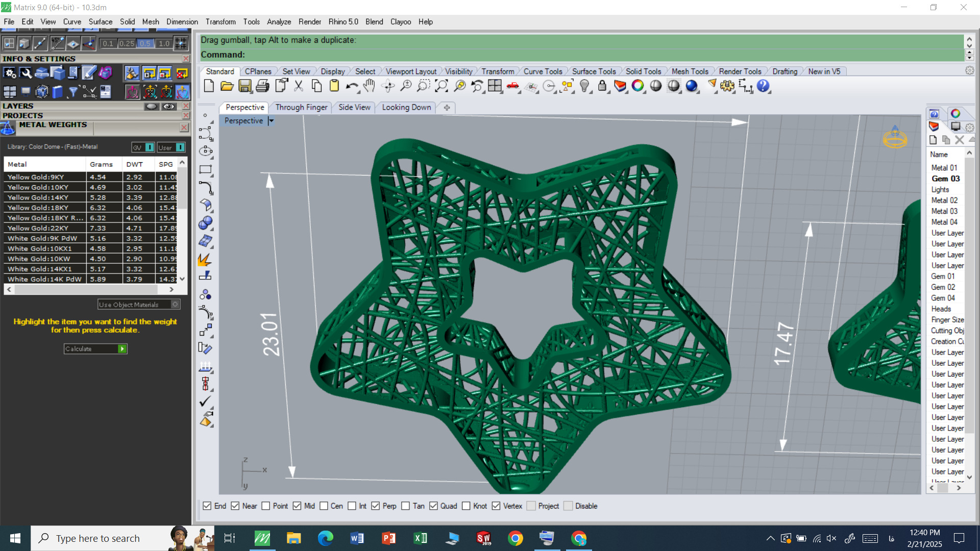The image size is (980, 551).
Task: Toggle the End object snap checkbox
Action: pyautogui.click(x=207, y=506)
